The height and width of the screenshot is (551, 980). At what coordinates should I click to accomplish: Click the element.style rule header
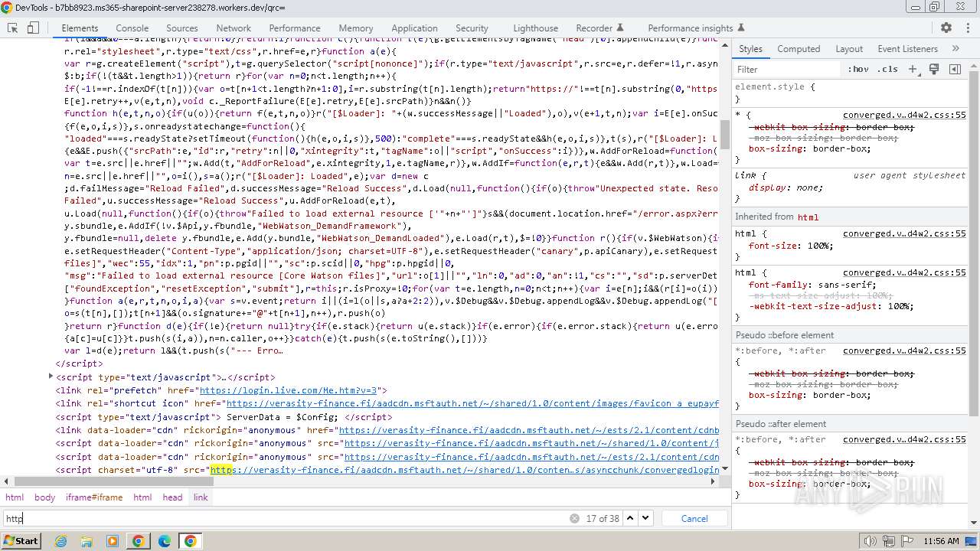tap(775, 86)
